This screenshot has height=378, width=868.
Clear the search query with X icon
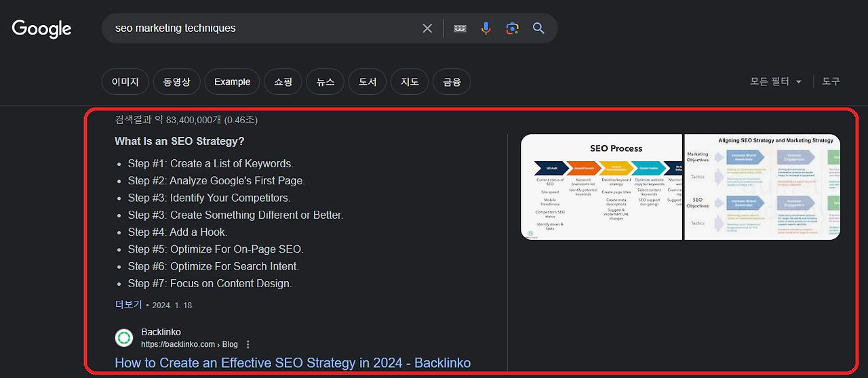coord(427,28)
